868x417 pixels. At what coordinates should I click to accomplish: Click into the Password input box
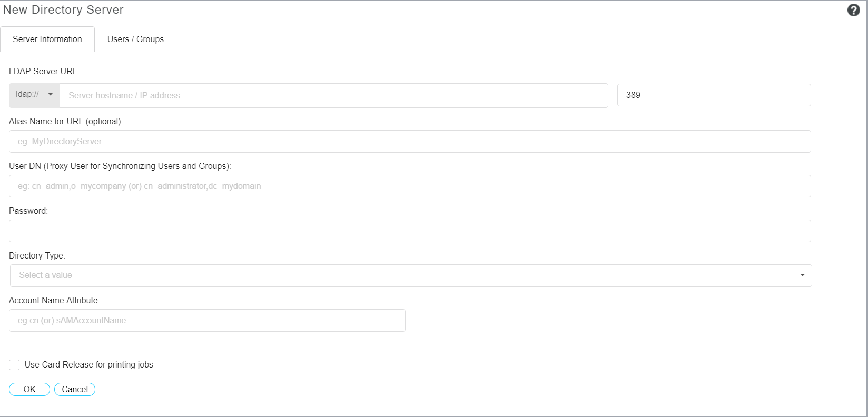point(410,231)
